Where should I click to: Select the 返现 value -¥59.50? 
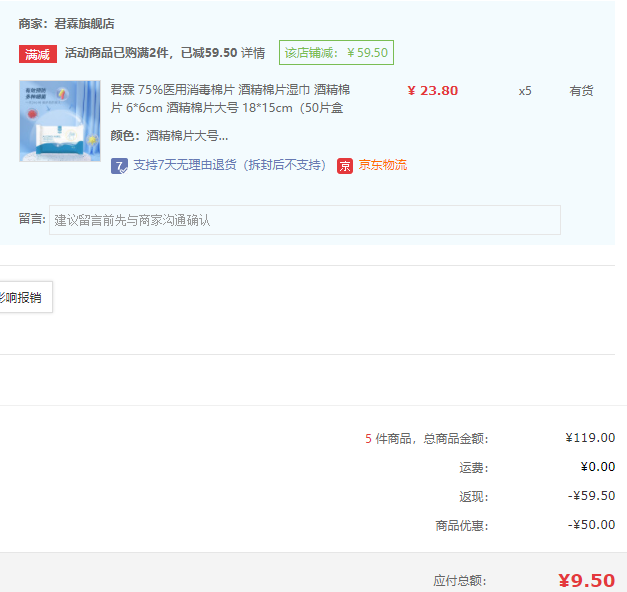click(x=591, y=496)
